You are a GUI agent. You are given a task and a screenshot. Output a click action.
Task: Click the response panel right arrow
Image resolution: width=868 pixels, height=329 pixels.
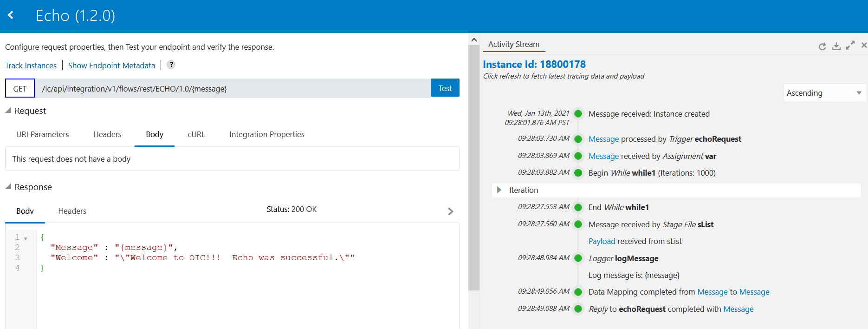pyautogui.click(x=450, y=211)
